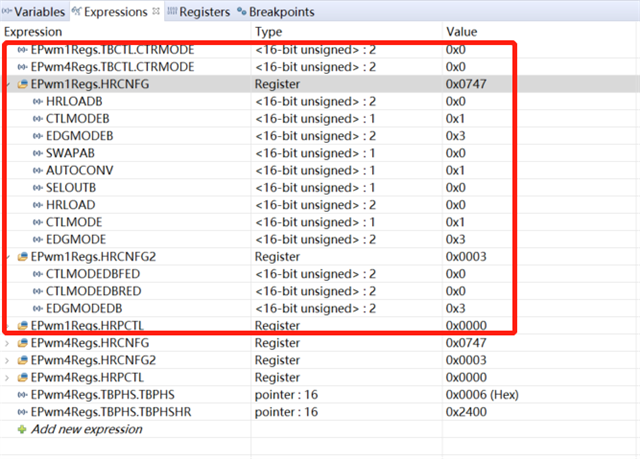Click the register icon beside EPwm1Regs.HRCNFG
Viewport: 640px width, 459px height.
coord(22,85)
